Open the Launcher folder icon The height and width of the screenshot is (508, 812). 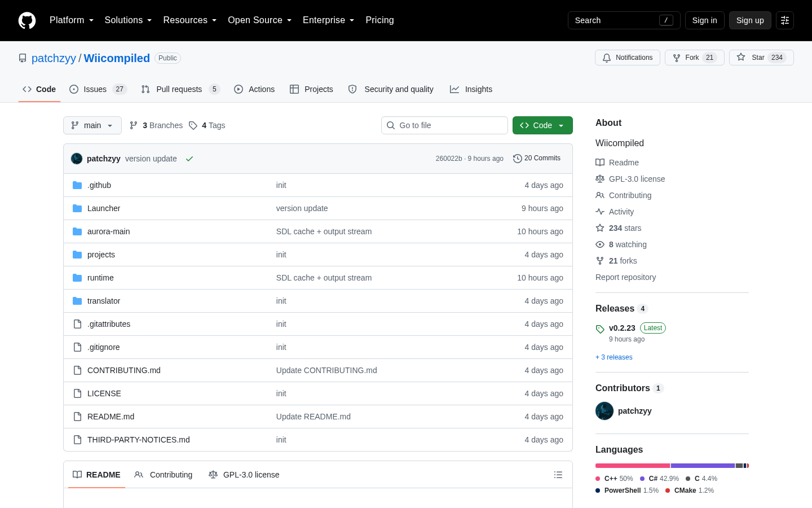point(77,208)
